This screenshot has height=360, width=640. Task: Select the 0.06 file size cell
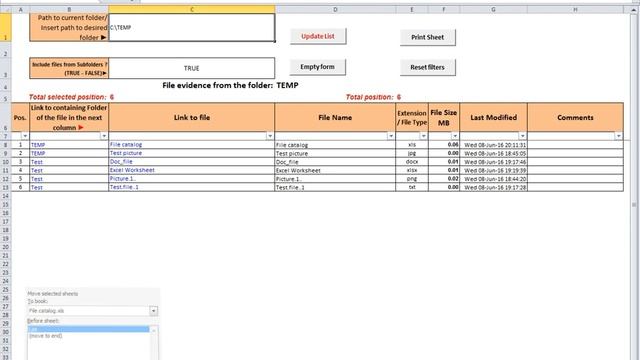444,145
